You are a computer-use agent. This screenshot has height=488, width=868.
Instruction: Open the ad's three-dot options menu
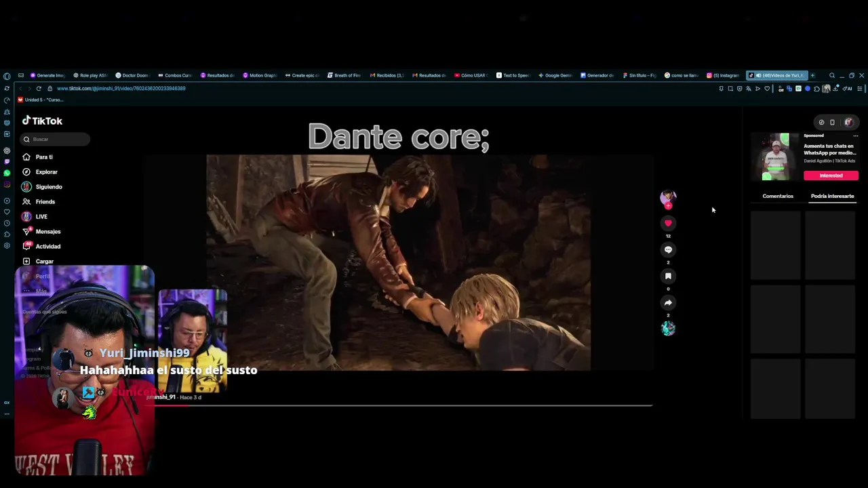tap(855, 136)
